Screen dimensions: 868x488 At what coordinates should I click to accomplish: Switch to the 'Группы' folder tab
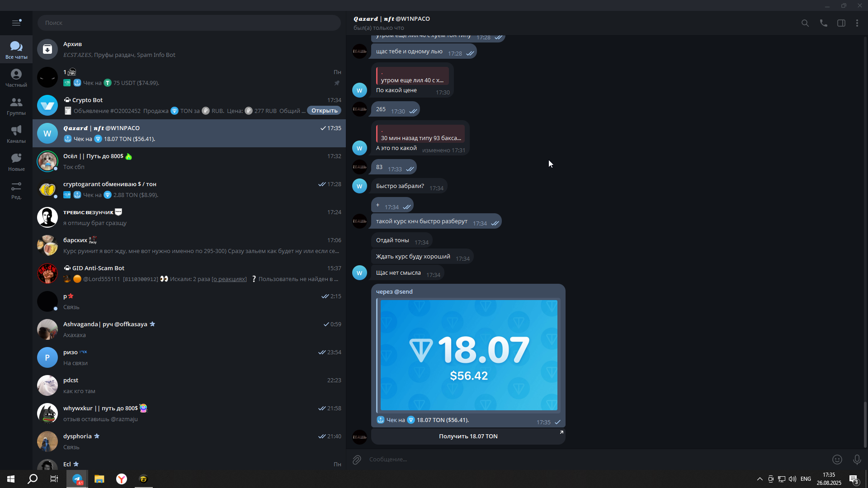click(16, 106)
